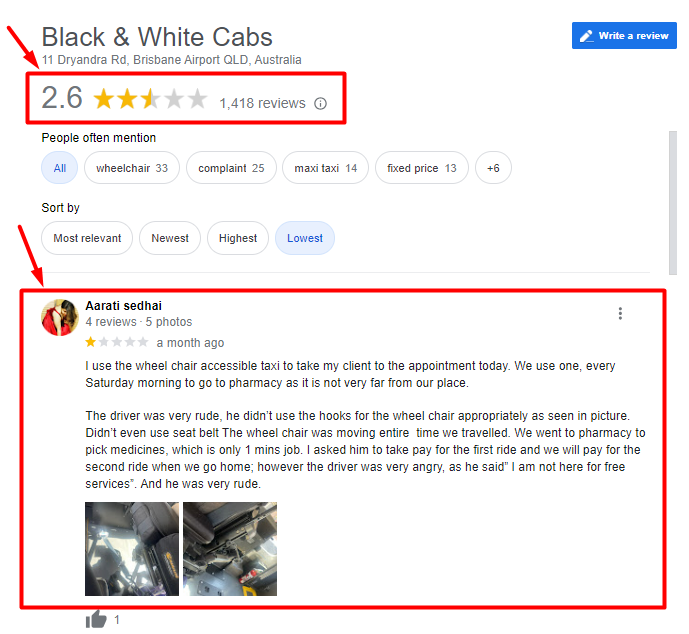Filter reviews by wheelchair mentions
Image resolution: width=689 pixels, height=634 pixels.
(132, 168)
